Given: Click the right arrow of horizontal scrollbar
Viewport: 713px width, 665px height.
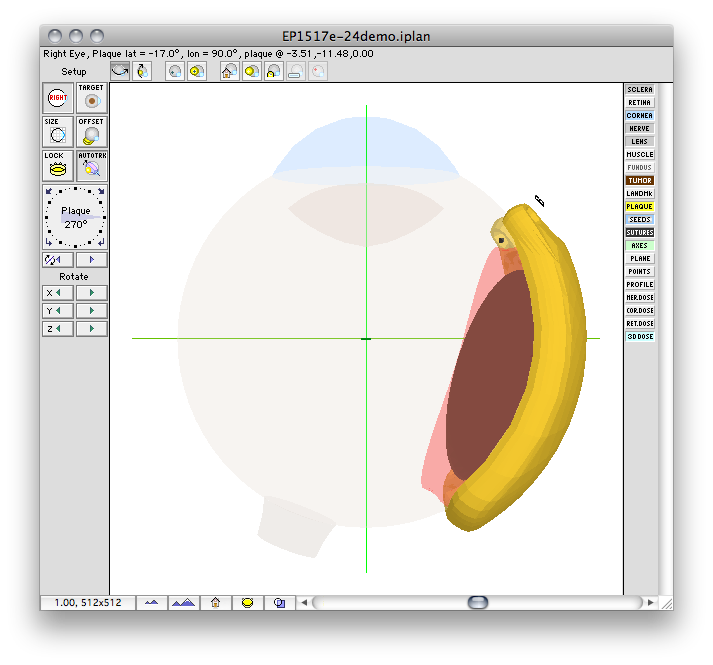Looking at the screenshot, I should [x=651, y=603].
